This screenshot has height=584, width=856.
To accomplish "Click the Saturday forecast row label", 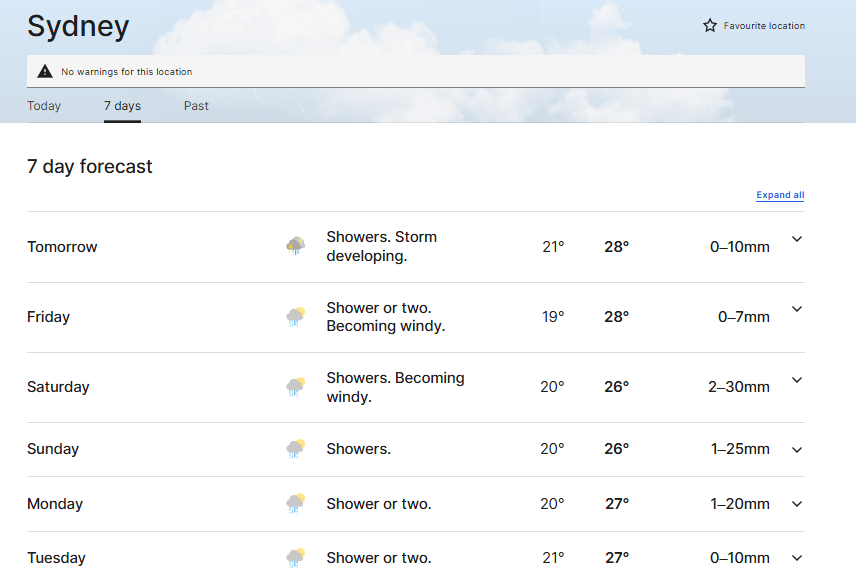I will tap(58, 387).
